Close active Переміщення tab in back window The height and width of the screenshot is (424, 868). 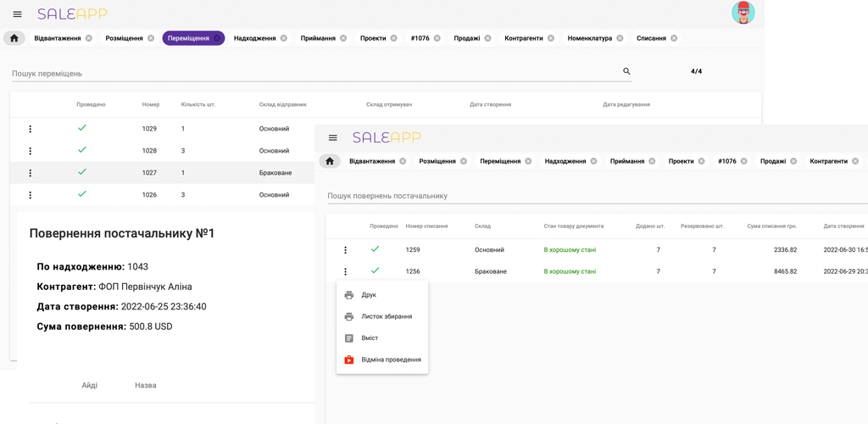pos(217,38)
